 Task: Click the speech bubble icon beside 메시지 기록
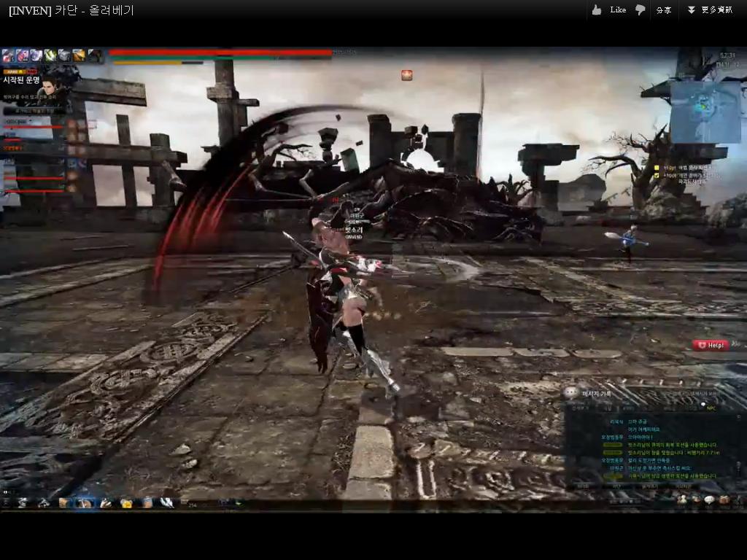[570, 393]
